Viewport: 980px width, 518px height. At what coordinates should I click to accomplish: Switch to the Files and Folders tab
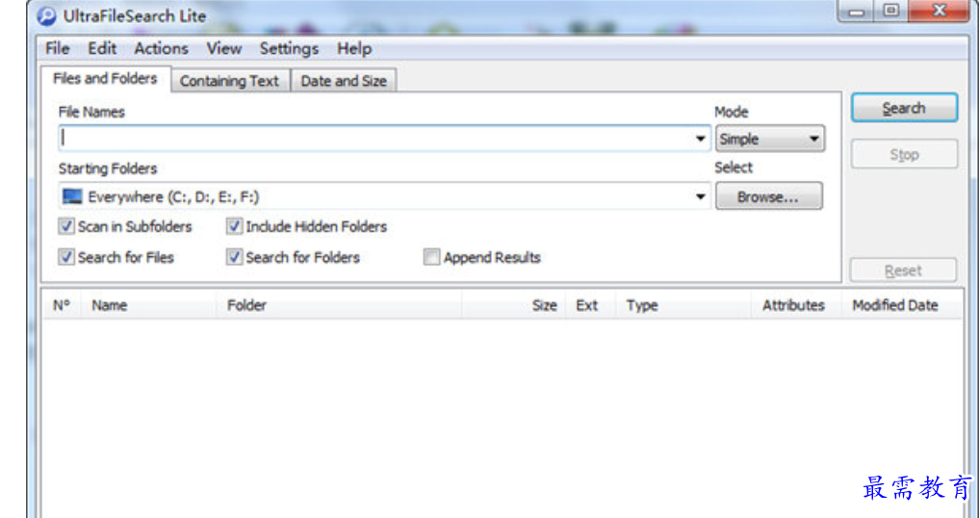(x=105, y=79)
